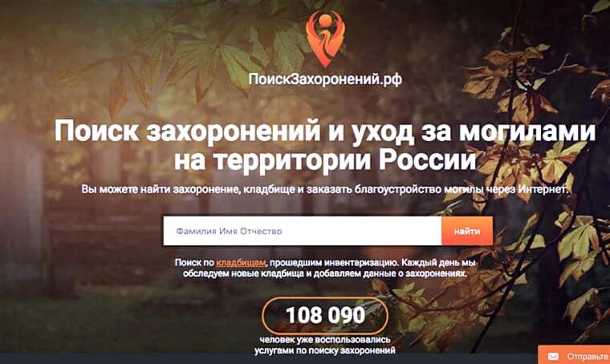This screenshot has height=364, width=610.
Task: Click the orange sun circle inside the logo
Action: point(325,18)
